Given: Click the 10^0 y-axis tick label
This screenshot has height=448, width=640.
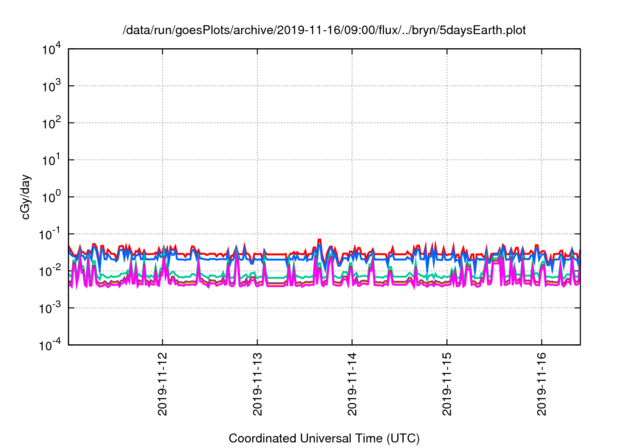Looking at the screenshot, I should point(50,197).
